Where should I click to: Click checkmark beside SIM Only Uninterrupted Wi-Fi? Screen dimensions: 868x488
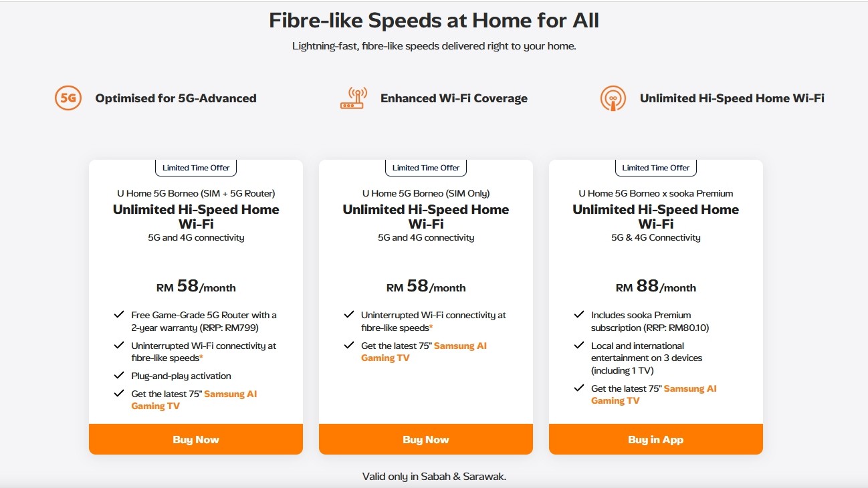click(x=349, y=315)
